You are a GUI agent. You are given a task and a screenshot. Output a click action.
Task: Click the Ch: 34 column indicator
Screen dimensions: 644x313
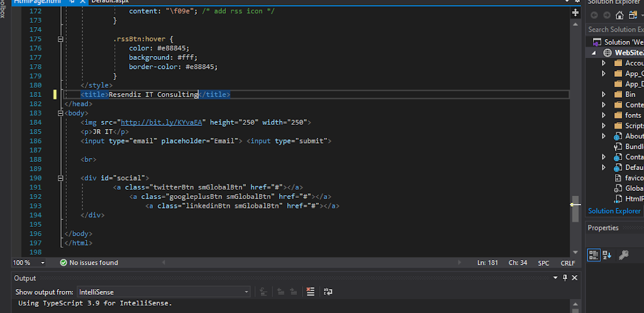(518, 263)
